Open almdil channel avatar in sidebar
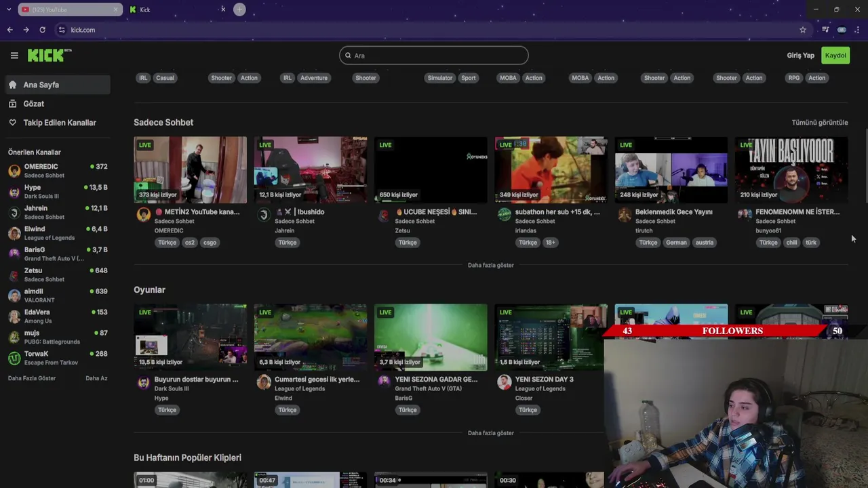Screen dimensions: 868x488 (14, 296)
